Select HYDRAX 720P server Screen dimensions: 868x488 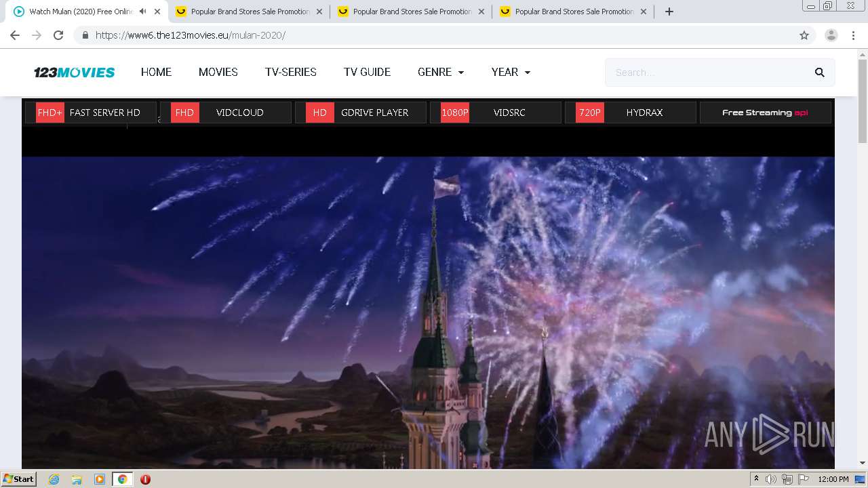[x=631, y=113]
